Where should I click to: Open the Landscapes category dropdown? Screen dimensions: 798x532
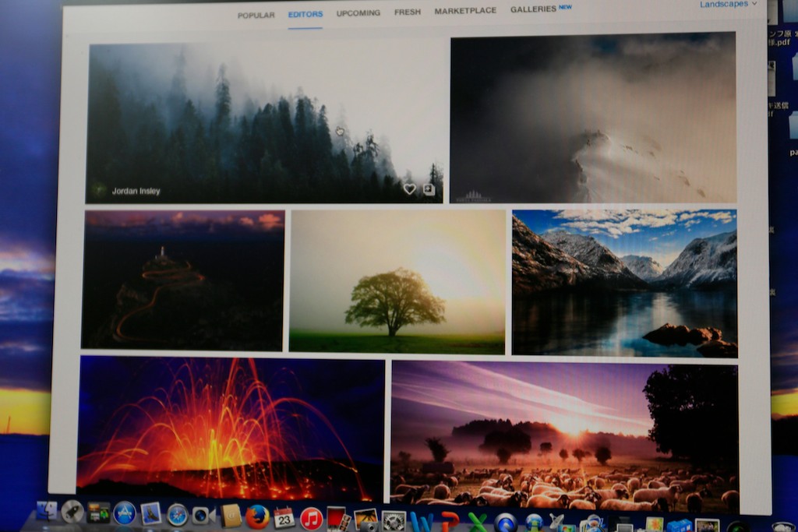pyautogui.click(x=728, y=4)
